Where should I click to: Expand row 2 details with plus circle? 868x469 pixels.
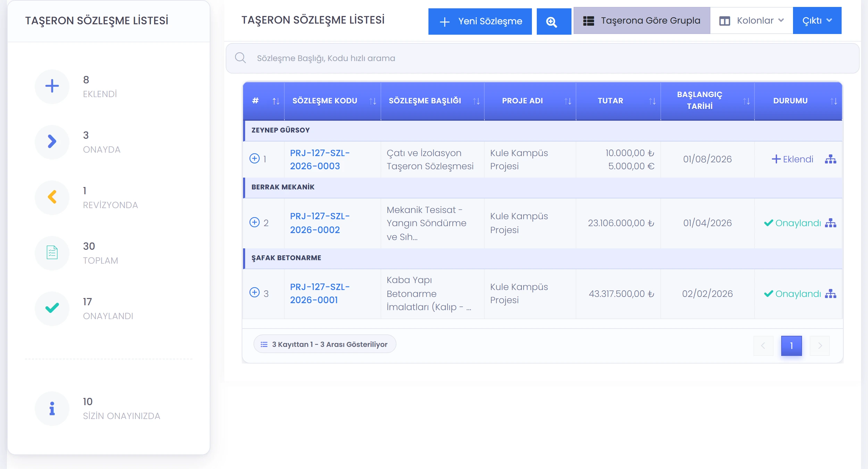click(x=254, y=222)
